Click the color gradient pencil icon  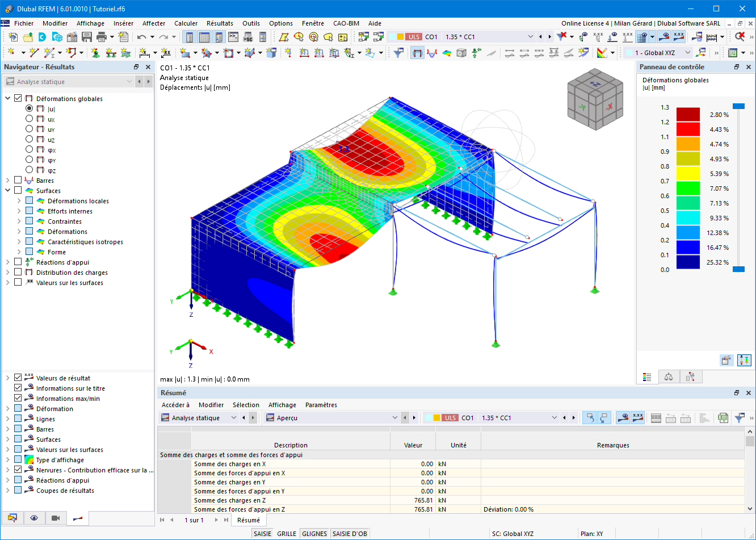(x=602, y=53)
